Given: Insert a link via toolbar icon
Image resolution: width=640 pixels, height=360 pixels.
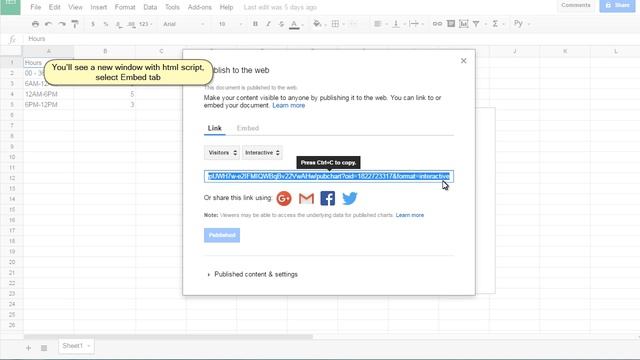Looking at the screenshot, I should 437,24.
